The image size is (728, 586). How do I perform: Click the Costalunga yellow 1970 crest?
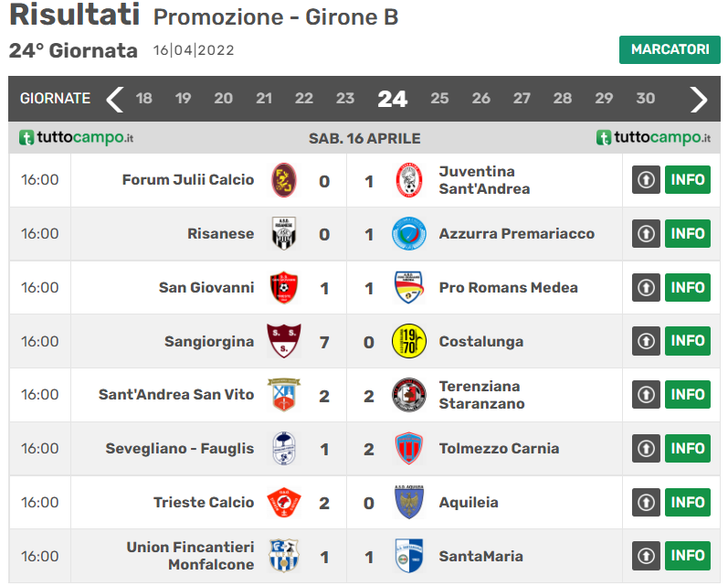[409, 341]
